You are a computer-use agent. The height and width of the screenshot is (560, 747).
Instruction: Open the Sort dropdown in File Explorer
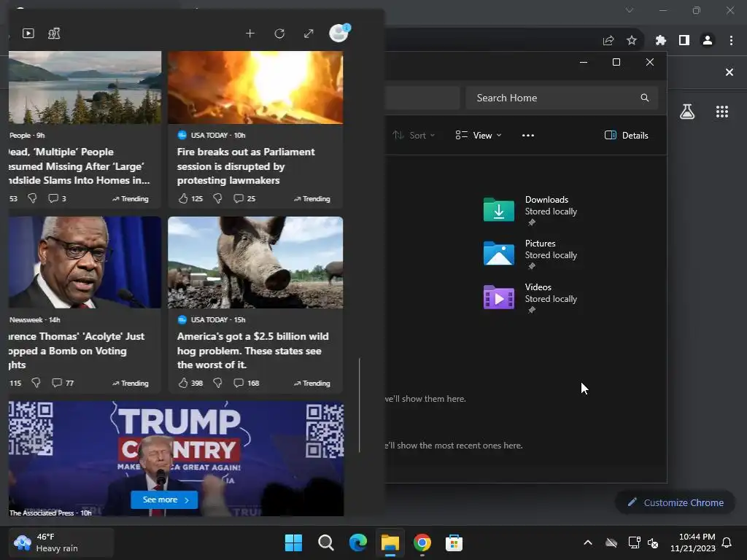413,135
